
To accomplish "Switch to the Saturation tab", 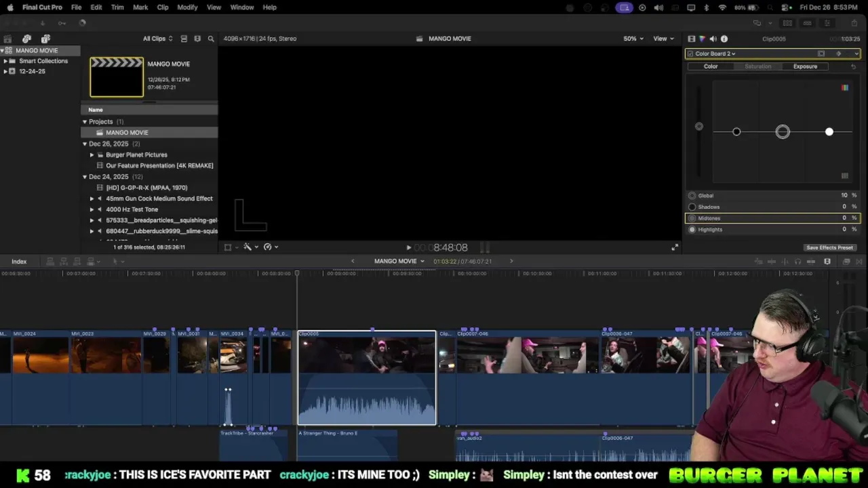I will 757,66.
